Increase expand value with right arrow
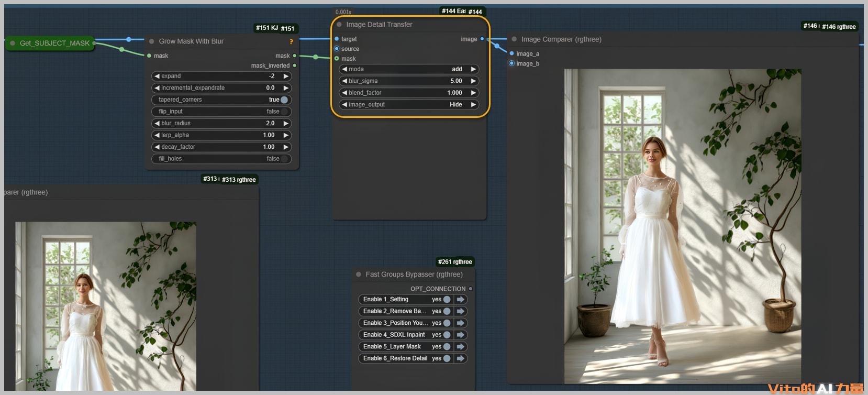 coord(286,76)
